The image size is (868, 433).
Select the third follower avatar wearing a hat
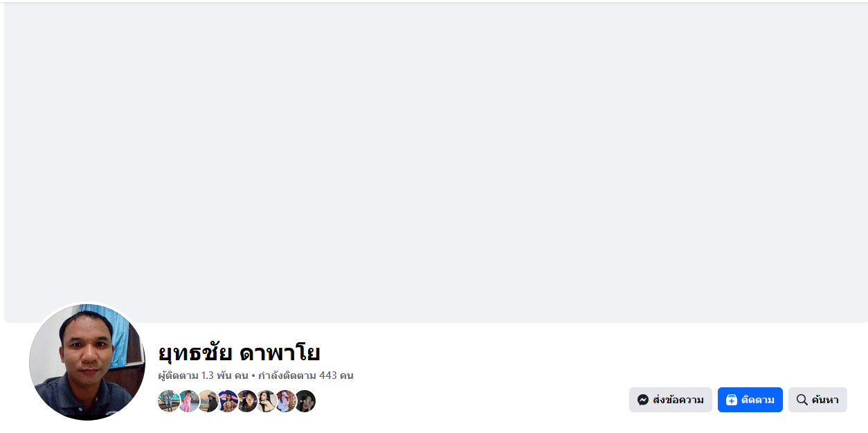[208, 401]
